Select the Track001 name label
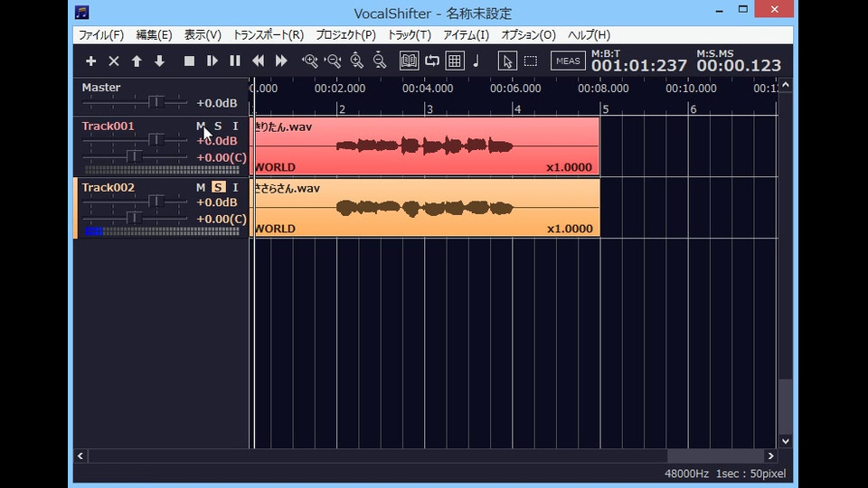 (108, 127)
